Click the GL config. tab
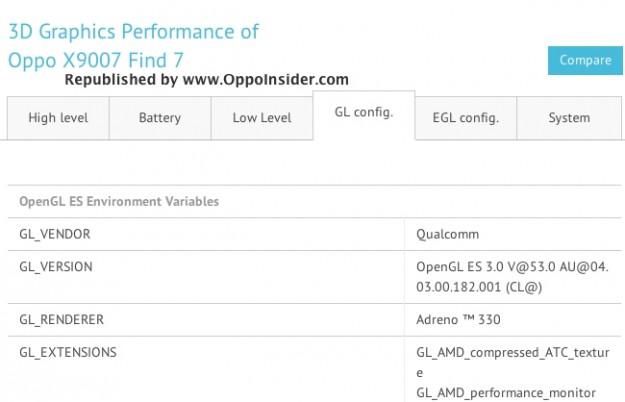625x402 pixels. [364, 112]
